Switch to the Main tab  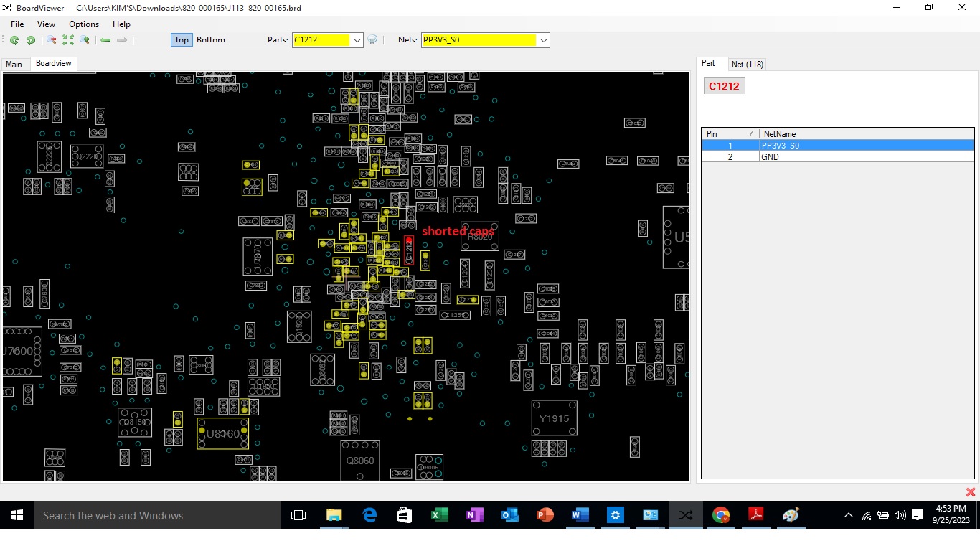coord(14,65)
